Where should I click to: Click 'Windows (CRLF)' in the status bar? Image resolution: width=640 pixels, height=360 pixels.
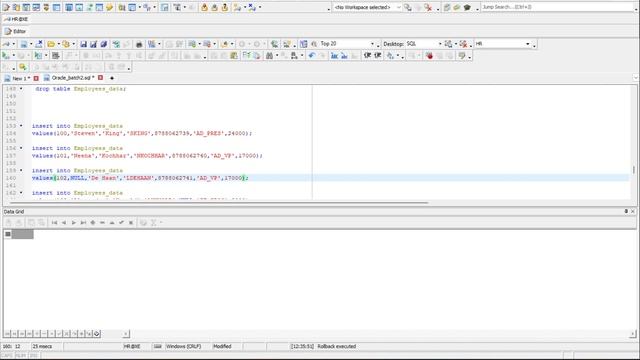pos(183,347)
